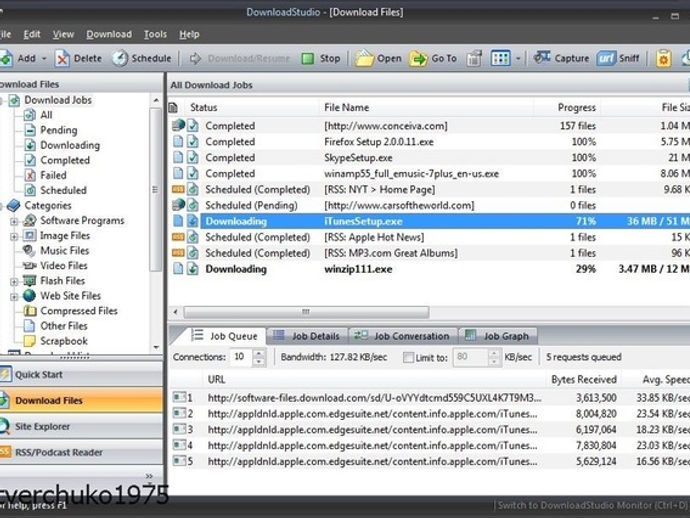
Task: Open the view layout dropdown arrow
Action: (x=518, y=59)
